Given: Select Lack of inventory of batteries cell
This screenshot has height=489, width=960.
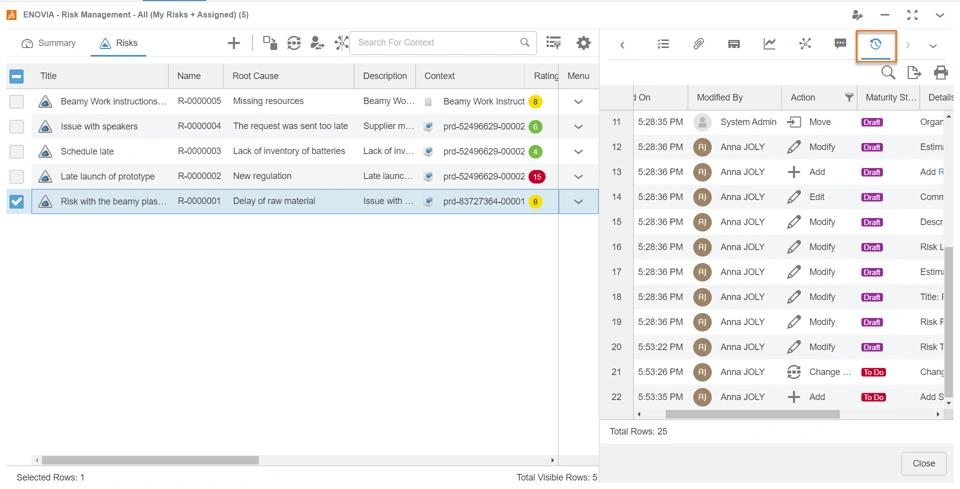Looking at the screenshot, I should pos(290,151).
